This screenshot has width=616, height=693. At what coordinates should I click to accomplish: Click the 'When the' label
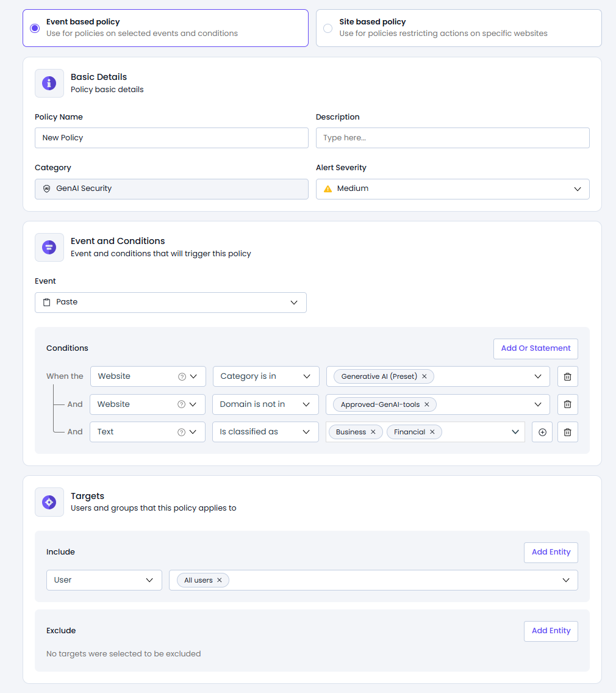click(x=65, y=376)
